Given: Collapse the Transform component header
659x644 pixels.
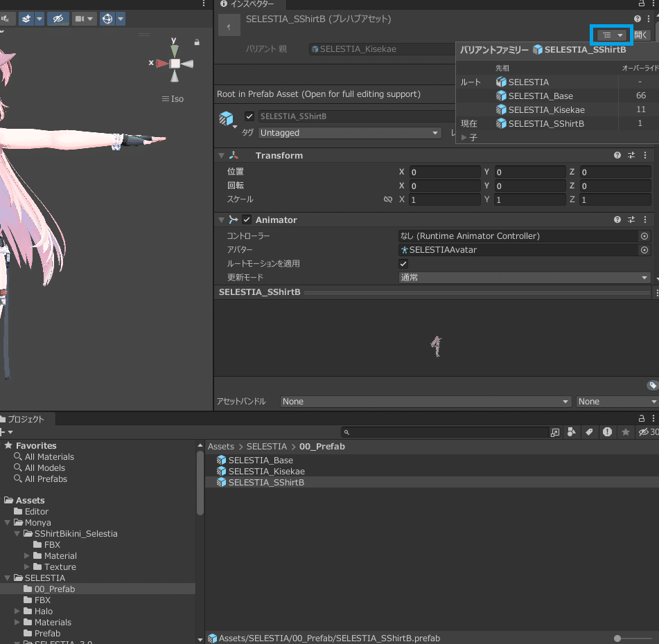Looking at the screenshot, I should (222, 155).
